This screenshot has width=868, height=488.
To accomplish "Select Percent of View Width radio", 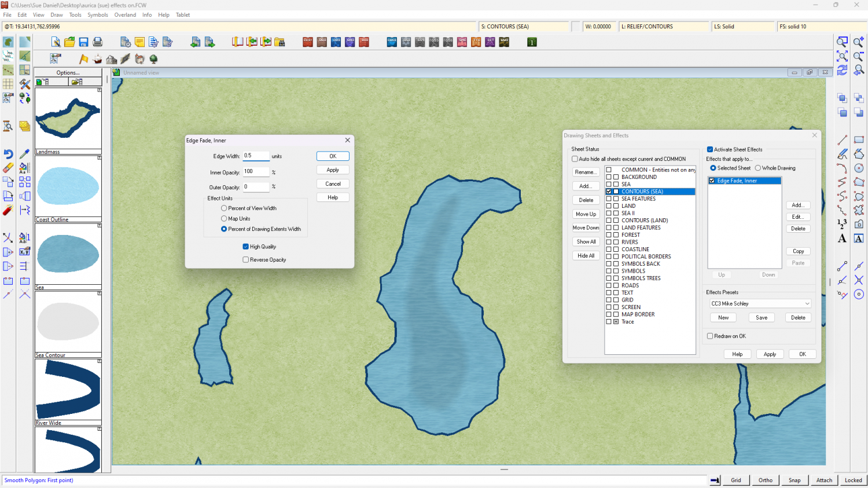I will 224,208.
